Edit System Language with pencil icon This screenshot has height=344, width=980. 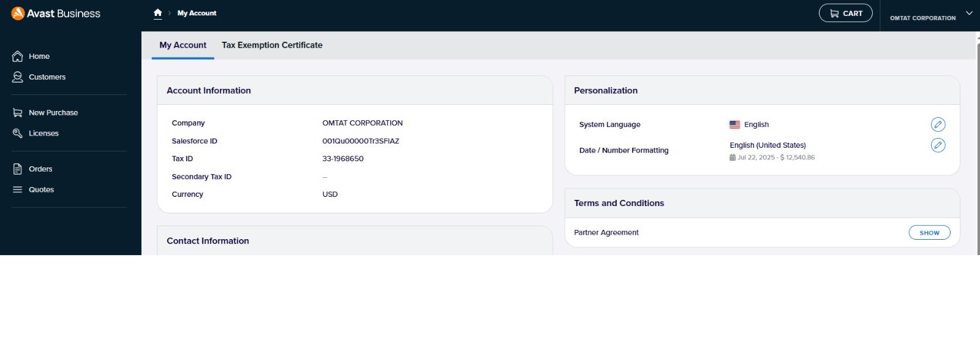[938, 124]
